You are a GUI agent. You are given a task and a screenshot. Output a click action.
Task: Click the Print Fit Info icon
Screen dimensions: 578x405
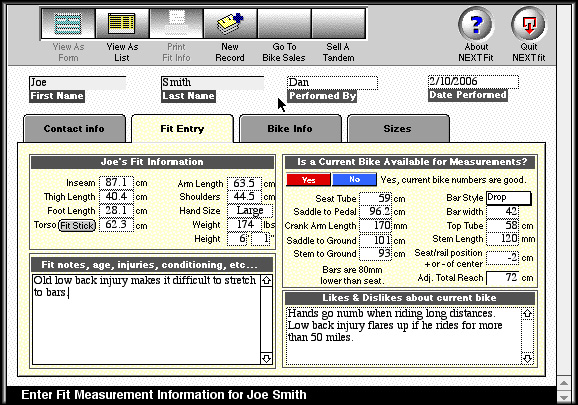[x=176, y=24]
